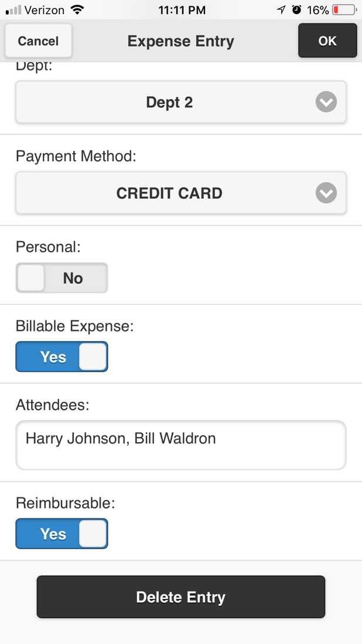Turn on the Personal switch
The height and width of the screenshot is (644, 362).
pyautogui.click(x=62, y=277)
